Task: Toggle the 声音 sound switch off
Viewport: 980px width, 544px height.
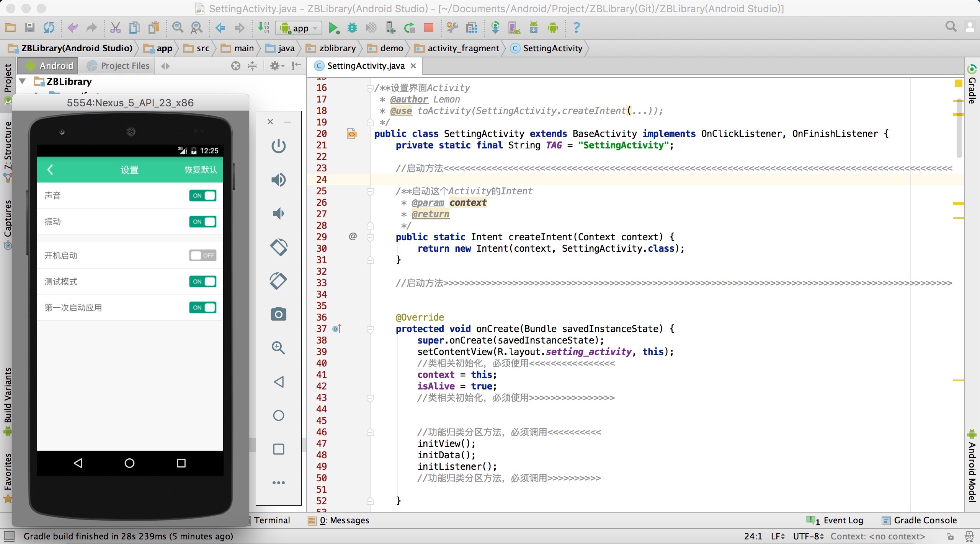Action: click(x=203, y=196)
